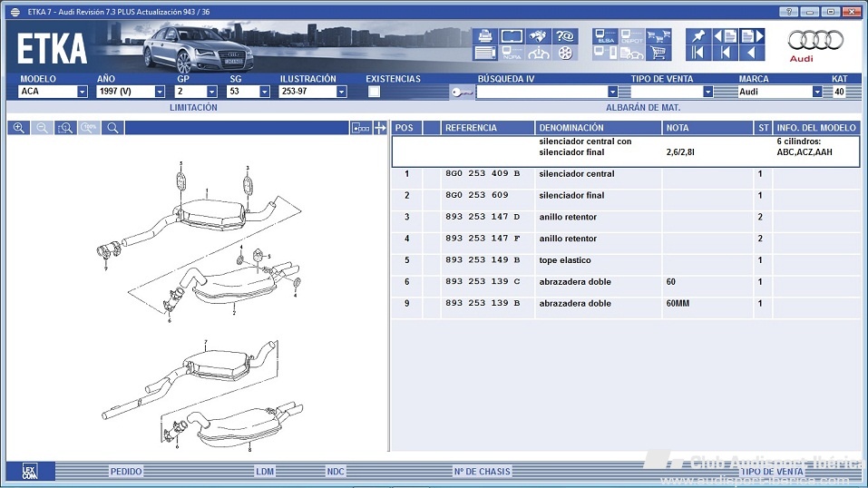Go to previous page using the arrow-and-document icon
This screenshot has height=488, width=868.
tap(725, 36)
